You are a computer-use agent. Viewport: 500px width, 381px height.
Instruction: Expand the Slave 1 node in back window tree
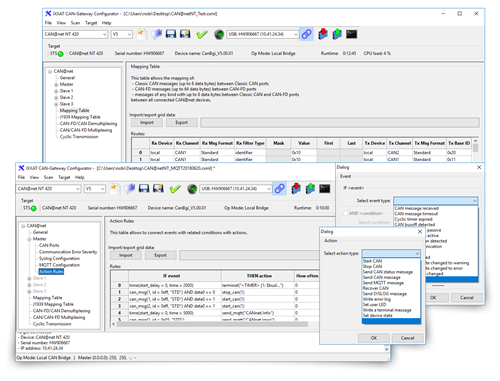[56, 91]
